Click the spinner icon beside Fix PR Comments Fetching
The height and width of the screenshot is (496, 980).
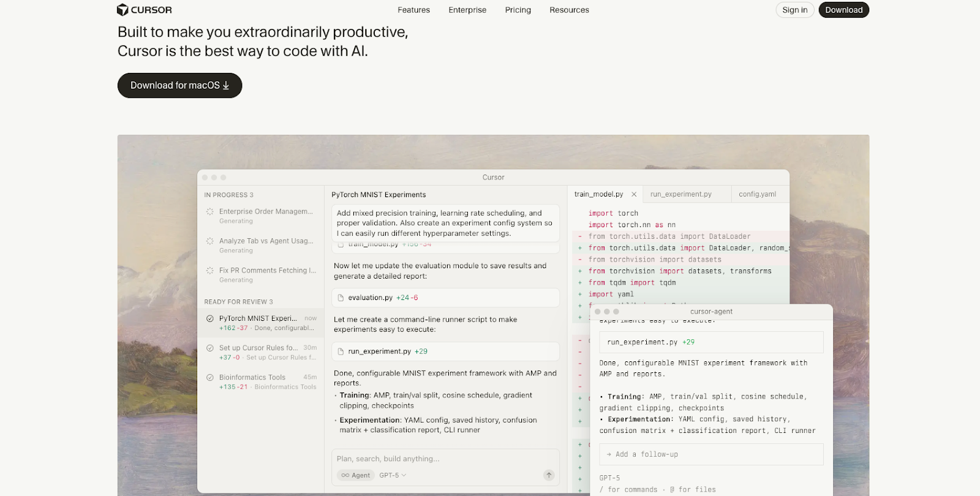tap(210, 271)
